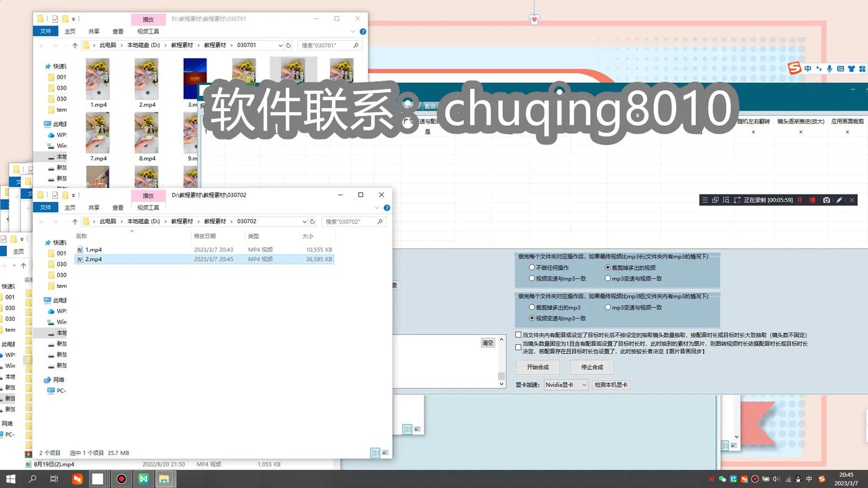
Task: Open Sogou skin shirt icon
Action: pos(851,69)
